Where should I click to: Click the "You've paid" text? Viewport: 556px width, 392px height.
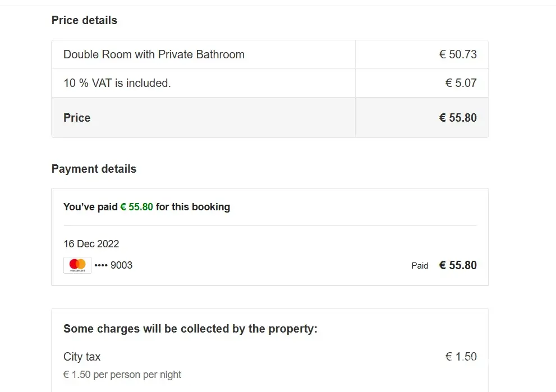[90, 207]
